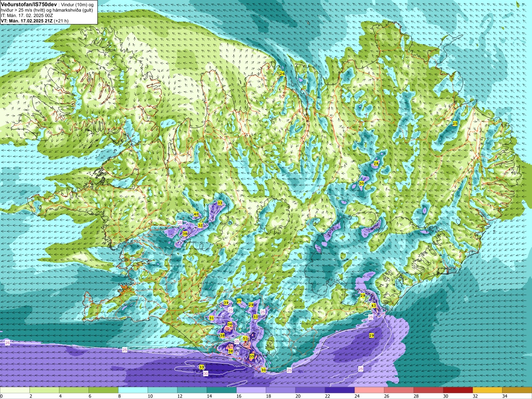Select the teal 12–14 legend swatch
This screenshot has width=532, height=399.
(192, 390)
